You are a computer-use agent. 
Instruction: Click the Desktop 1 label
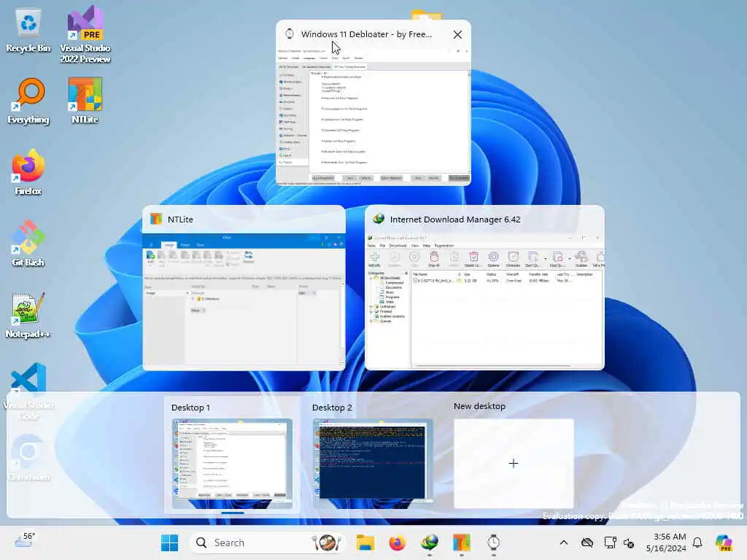point(190,408)
